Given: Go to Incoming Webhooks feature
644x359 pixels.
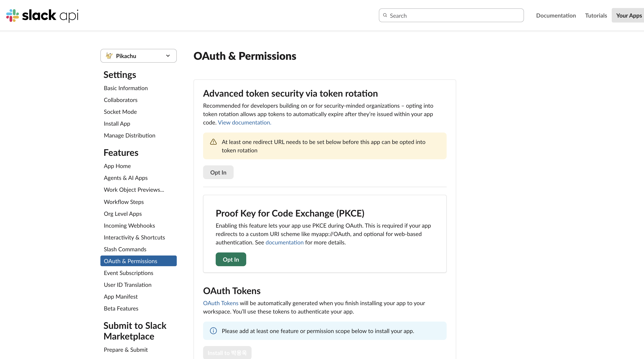Looking at the screenshot, I should [129, 226].
